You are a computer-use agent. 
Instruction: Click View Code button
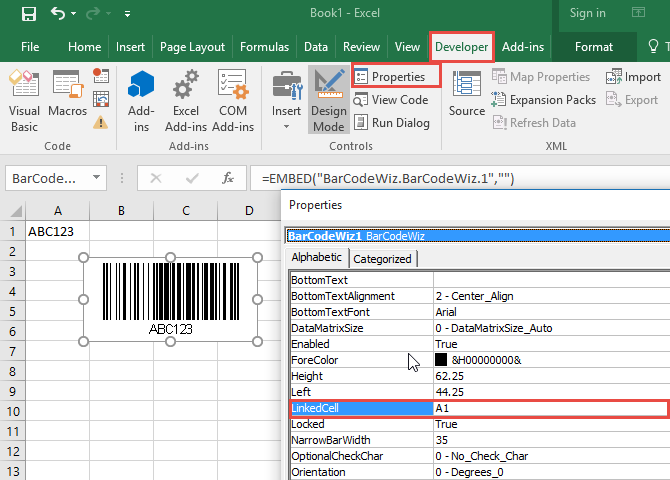coord(391,100)
